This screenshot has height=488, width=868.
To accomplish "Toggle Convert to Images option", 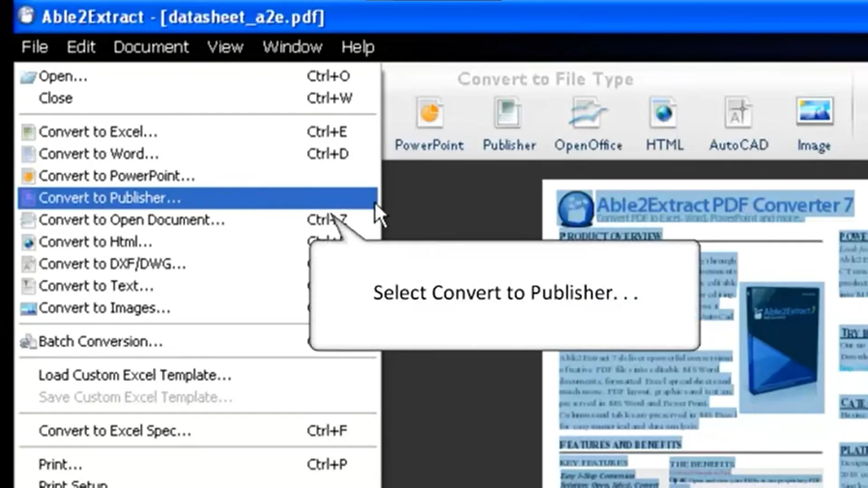I will 104,307.
